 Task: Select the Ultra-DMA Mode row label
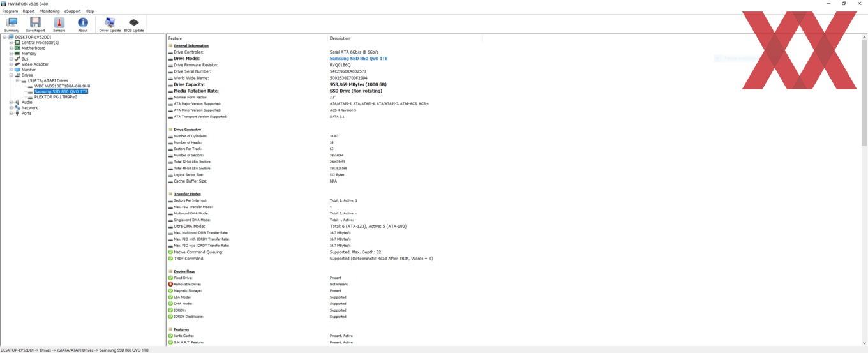click(x=190, y=226)
